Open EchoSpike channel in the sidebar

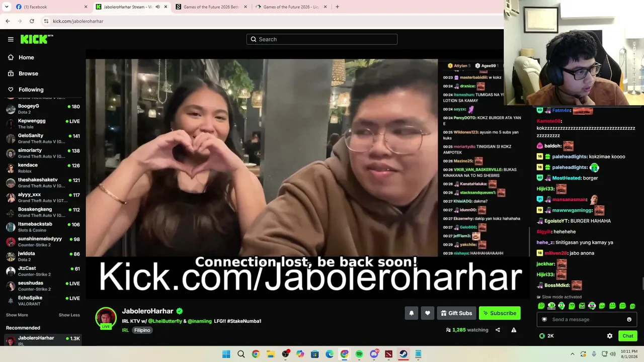tap(43, 301)
